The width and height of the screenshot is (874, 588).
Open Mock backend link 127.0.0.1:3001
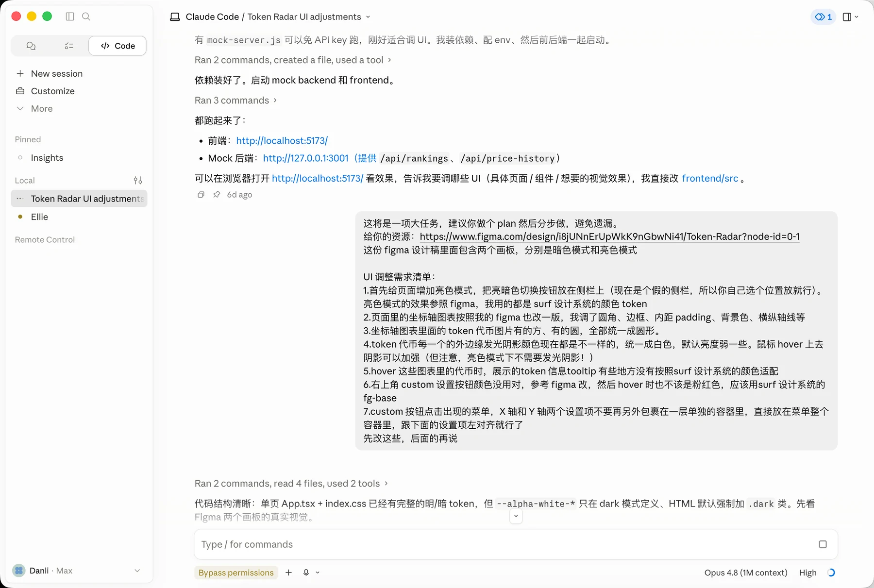[x=305, y=158]
